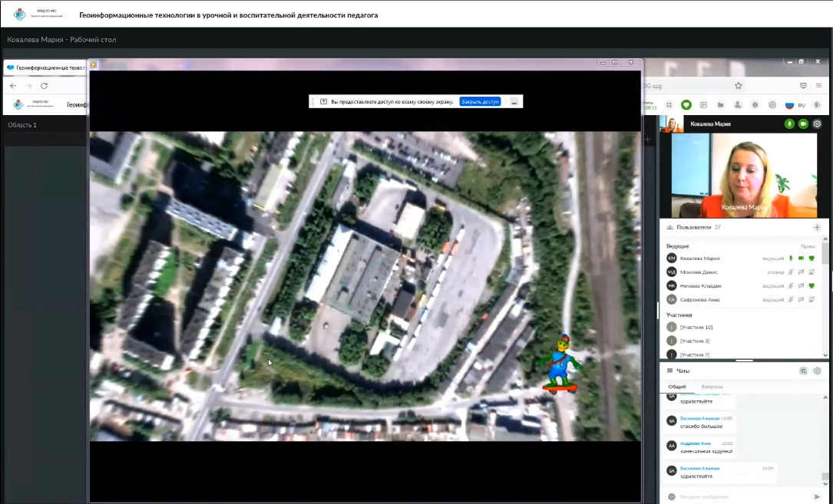
Task: Click the green screen-share icon in the toolbar
Action: click(686, 105)
